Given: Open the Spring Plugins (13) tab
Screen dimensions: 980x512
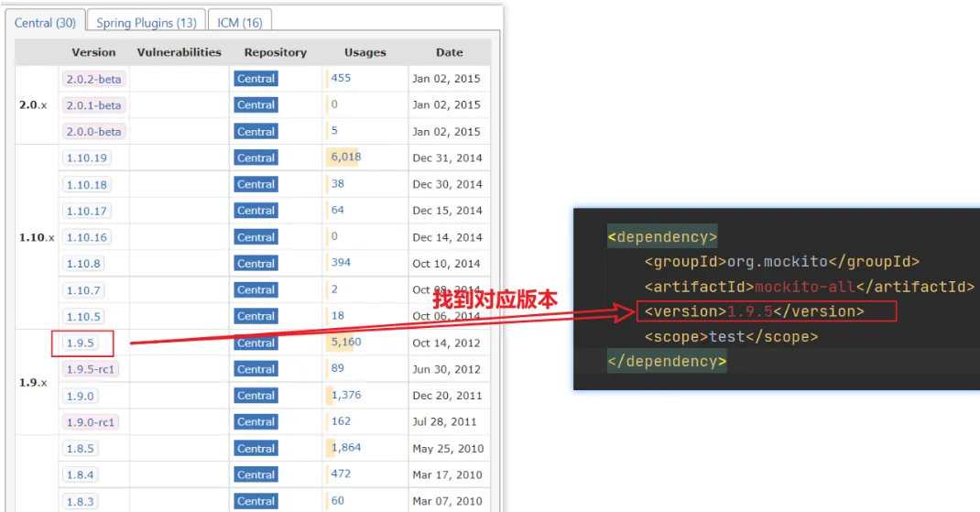Looking at the screenshot, I should coord(147,23).
